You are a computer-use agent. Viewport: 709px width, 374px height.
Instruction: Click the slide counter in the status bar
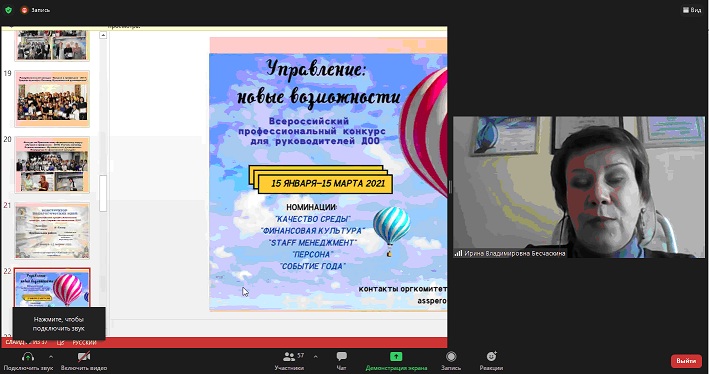coord(26,342)
